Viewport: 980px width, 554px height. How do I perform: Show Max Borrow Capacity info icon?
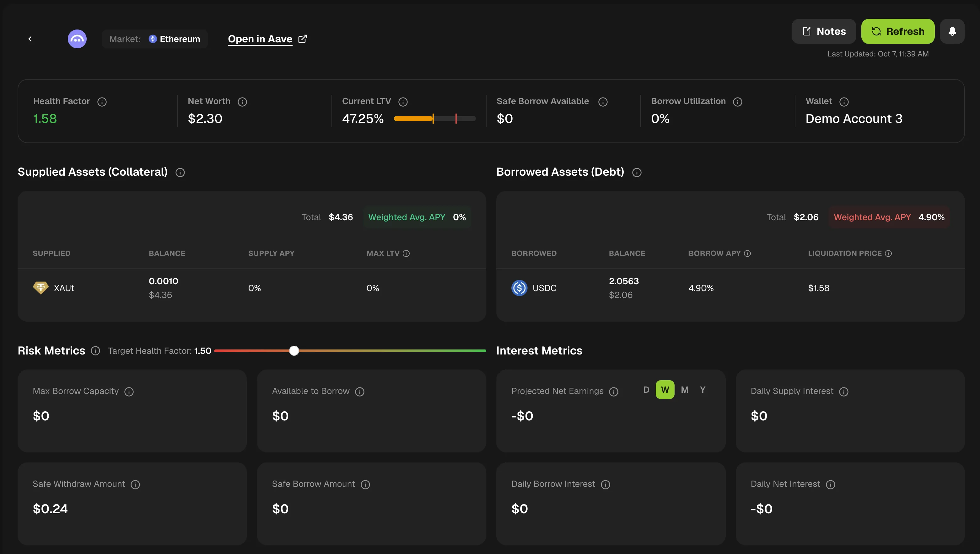pyautogui.click(x=129, y=392)
